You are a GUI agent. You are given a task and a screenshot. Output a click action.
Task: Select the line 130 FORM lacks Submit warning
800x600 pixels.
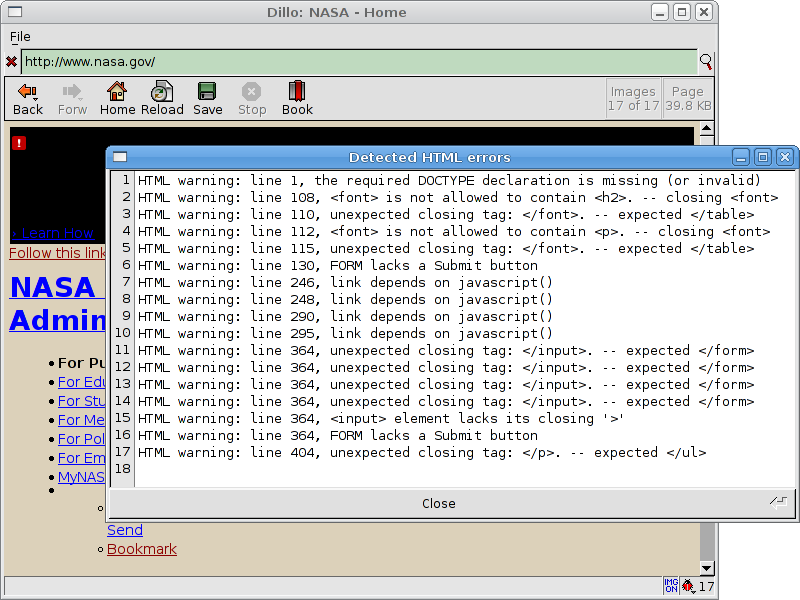[x=338, y=265]
